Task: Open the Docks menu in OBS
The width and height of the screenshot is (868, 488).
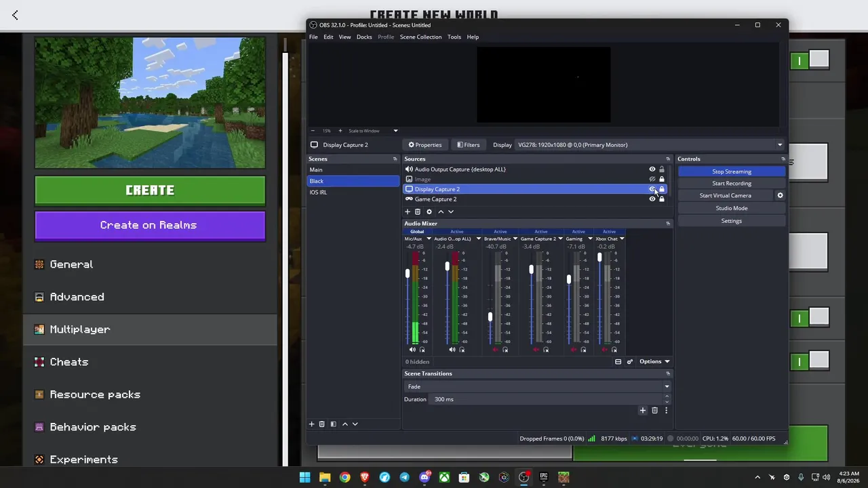Action: pos(364,37)
